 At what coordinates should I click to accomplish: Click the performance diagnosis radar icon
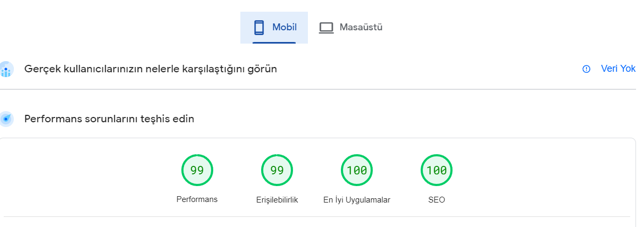[x=6, y=119]
